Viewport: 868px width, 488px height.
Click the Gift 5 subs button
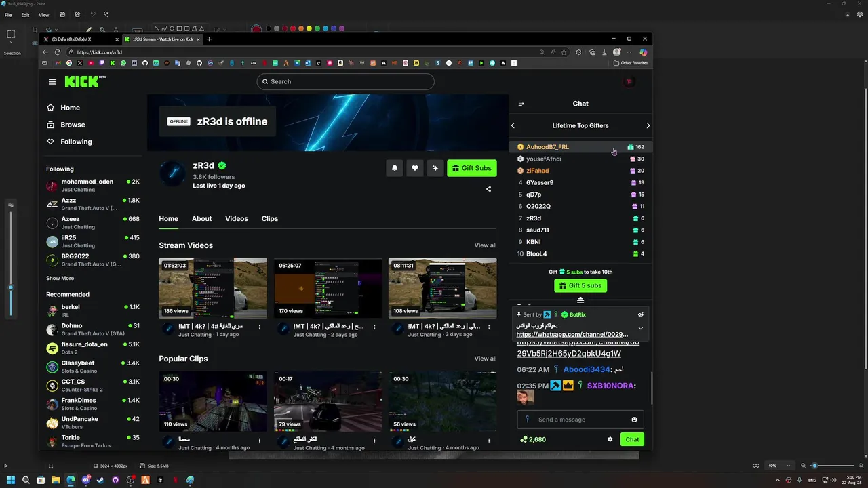(580, 285)
